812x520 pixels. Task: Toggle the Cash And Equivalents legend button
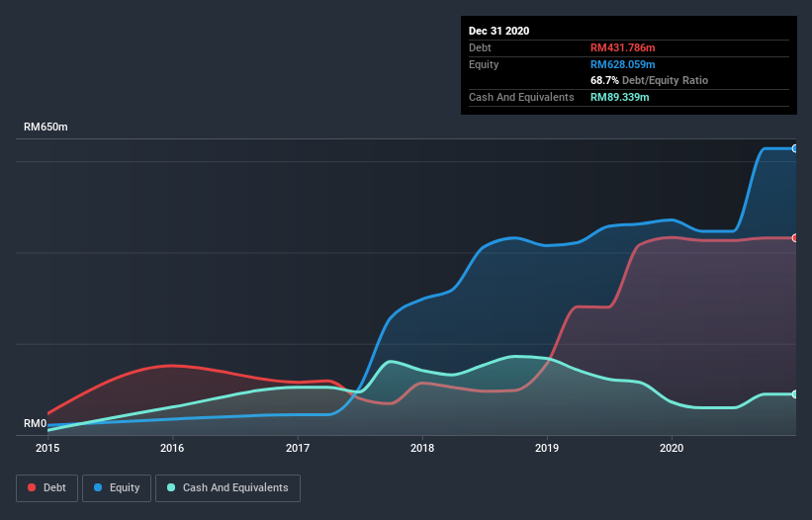227,488
